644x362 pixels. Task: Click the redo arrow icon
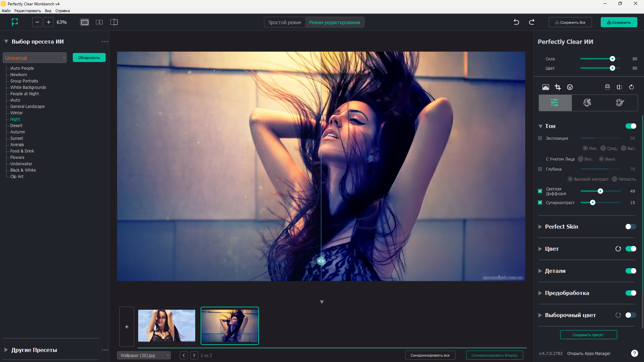(x=532, y=22)
